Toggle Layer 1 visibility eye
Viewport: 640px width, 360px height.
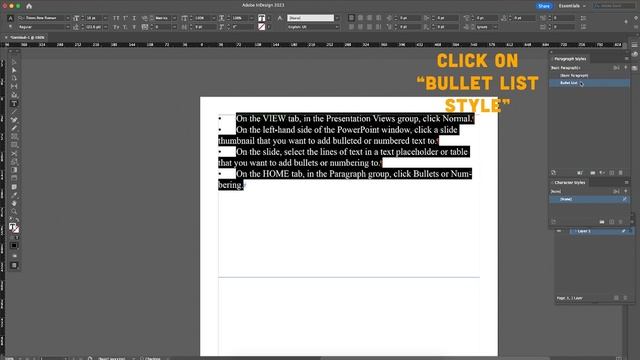559,231
